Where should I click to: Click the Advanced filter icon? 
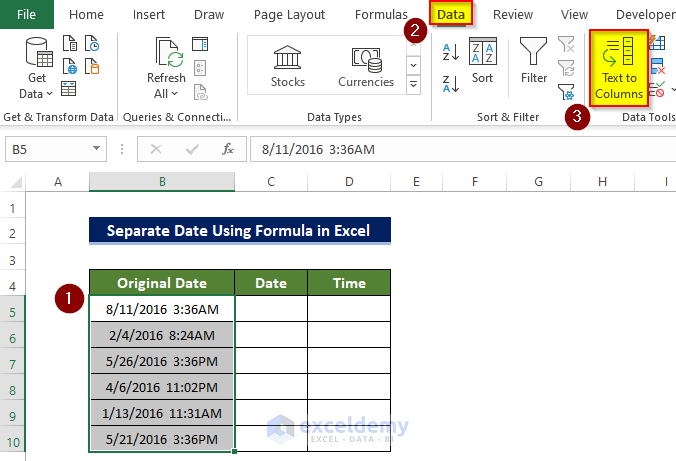[567, 91]
